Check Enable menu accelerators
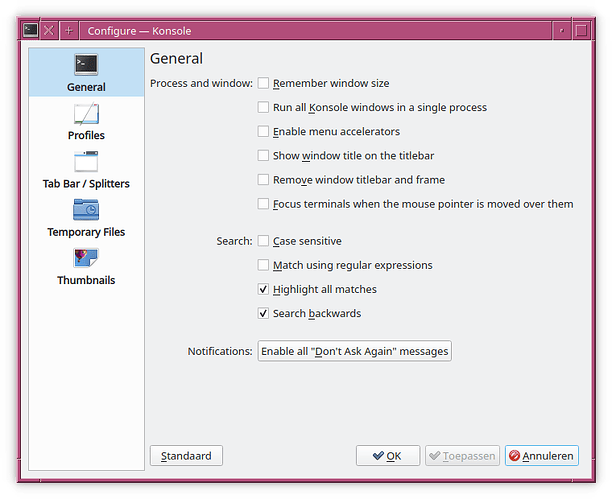Viewport: 612px width, 499px height. pos(264,131)
